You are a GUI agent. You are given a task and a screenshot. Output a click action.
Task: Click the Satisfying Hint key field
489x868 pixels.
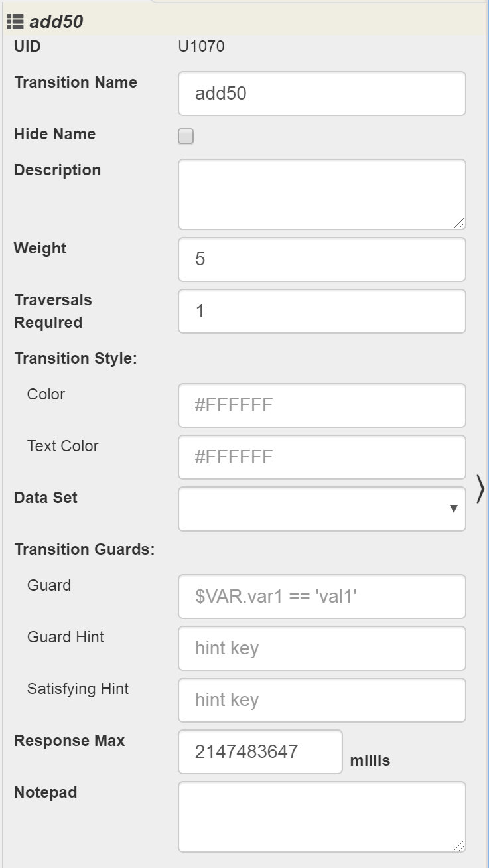(322, 700)
